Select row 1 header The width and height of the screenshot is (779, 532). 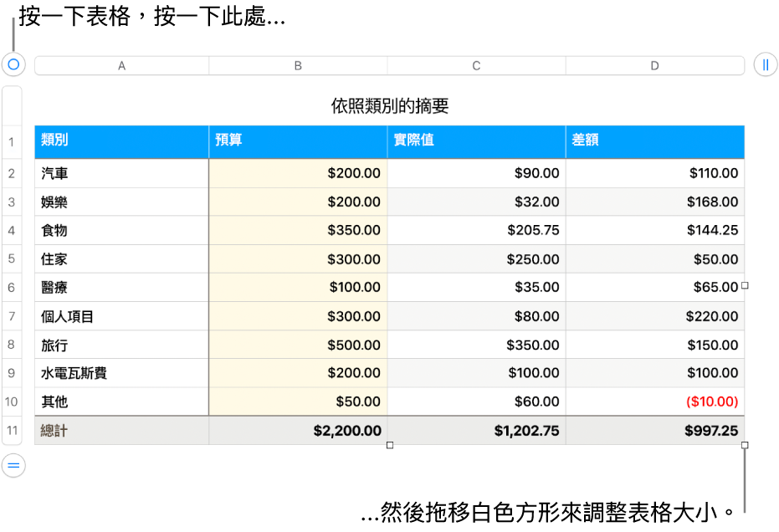coord(12,142)
